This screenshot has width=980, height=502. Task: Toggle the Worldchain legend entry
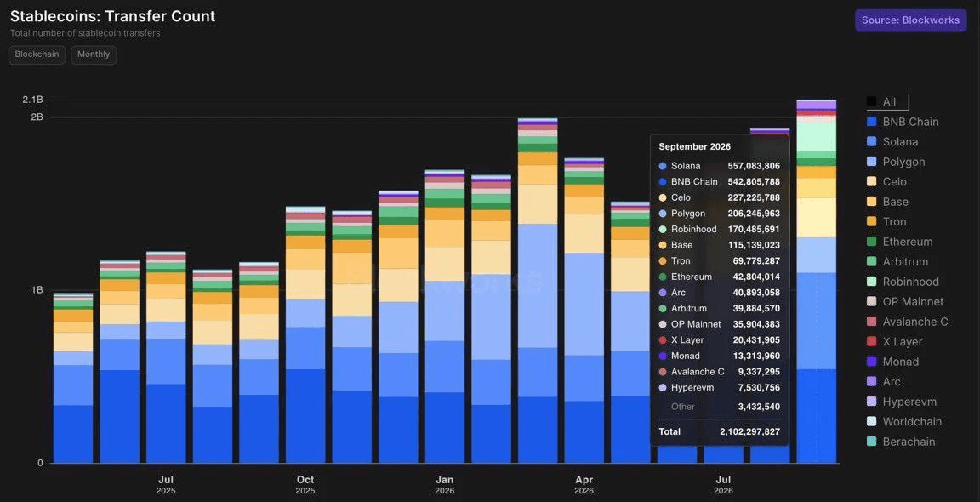click(x=903, y=422)
